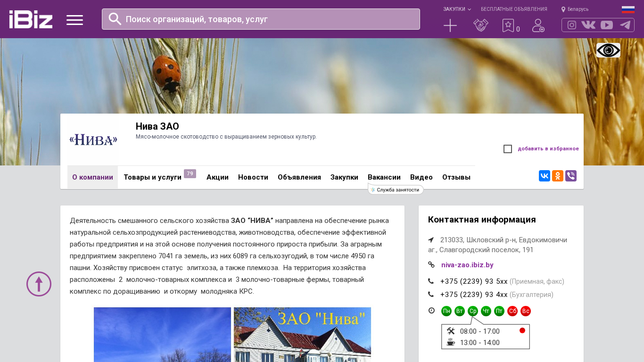This screenshot has height=362, width=644.
Task: Switch to the Акции tab
Action: pos(217,177)
